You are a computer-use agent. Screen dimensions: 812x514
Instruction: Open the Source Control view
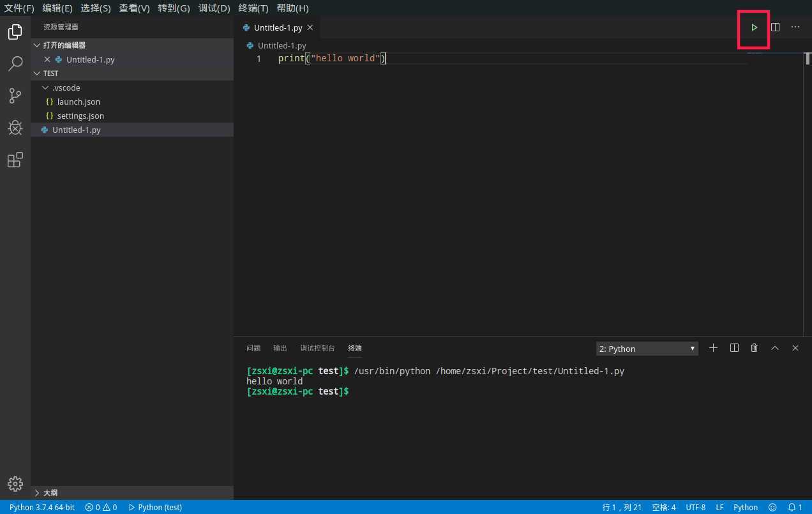point(15,96)
